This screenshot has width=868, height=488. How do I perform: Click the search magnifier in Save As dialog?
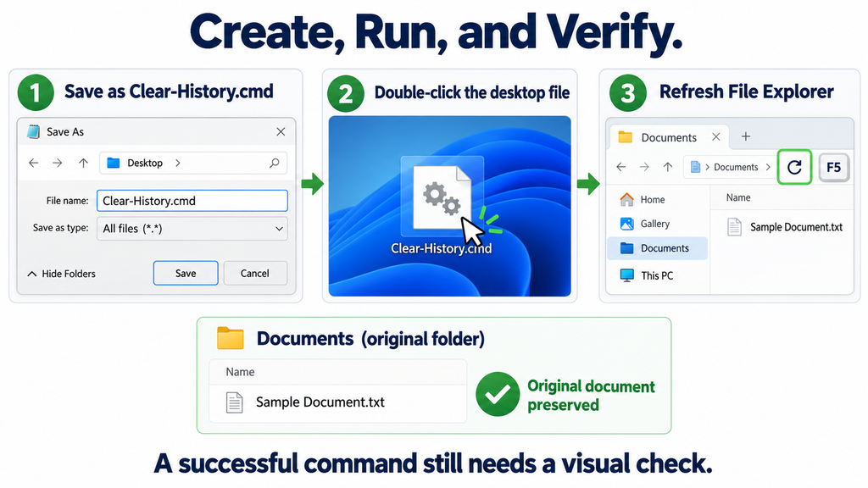click(274, 163)
